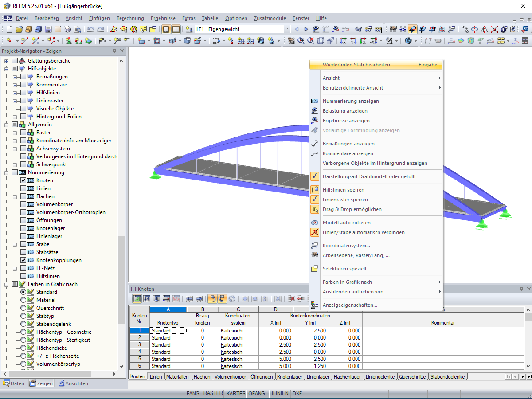Click the Zoom window magnifier icon
The image size is (532, 399).
[301, 41]
